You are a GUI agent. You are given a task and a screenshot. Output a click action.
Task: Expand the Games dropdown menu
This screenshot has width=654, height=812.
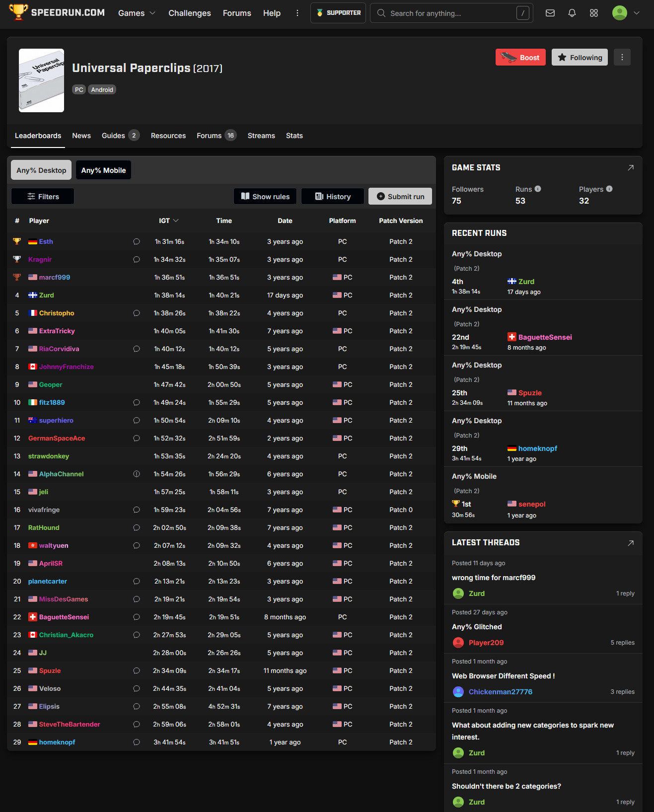[x=137, y=13]
